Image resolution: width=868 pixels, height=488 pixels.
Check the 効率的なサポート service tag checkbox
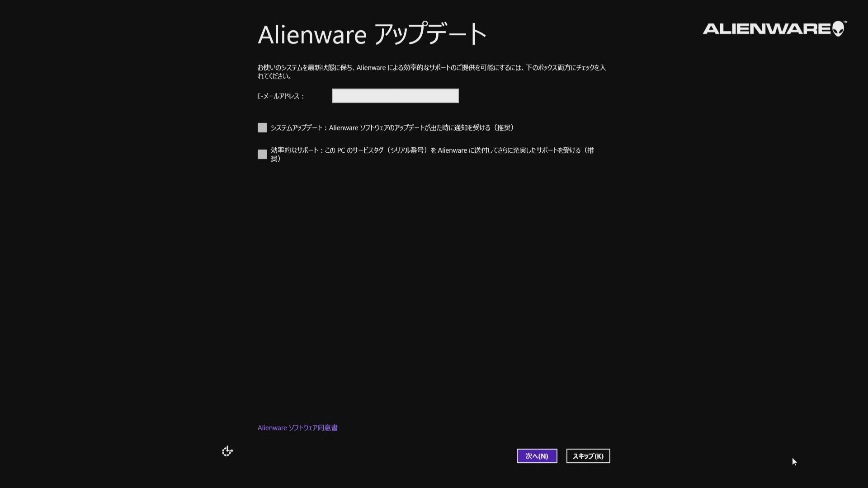(x=262, y=155)
